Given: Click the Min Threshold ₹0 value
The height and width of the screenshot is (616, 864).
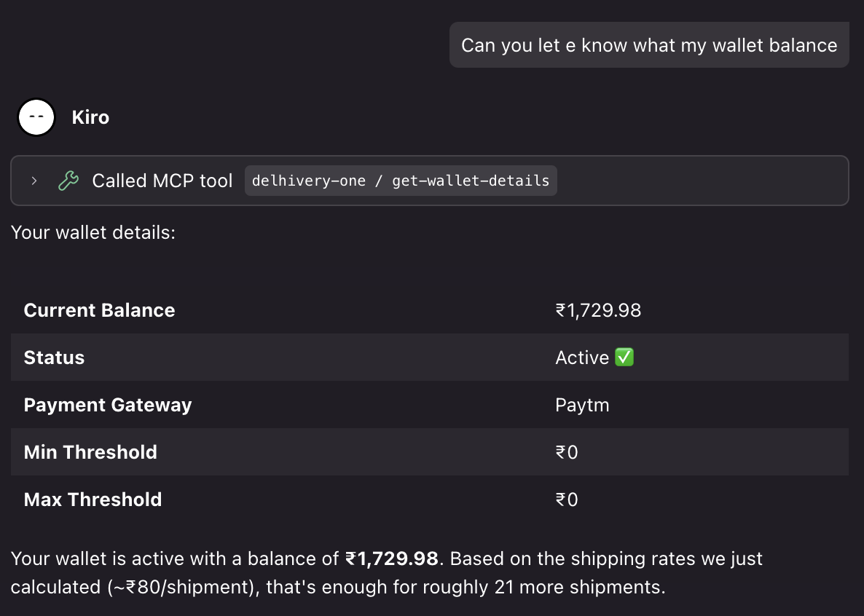Looking at the screenshot, I should pyautogui.click(x=567, y=452).
